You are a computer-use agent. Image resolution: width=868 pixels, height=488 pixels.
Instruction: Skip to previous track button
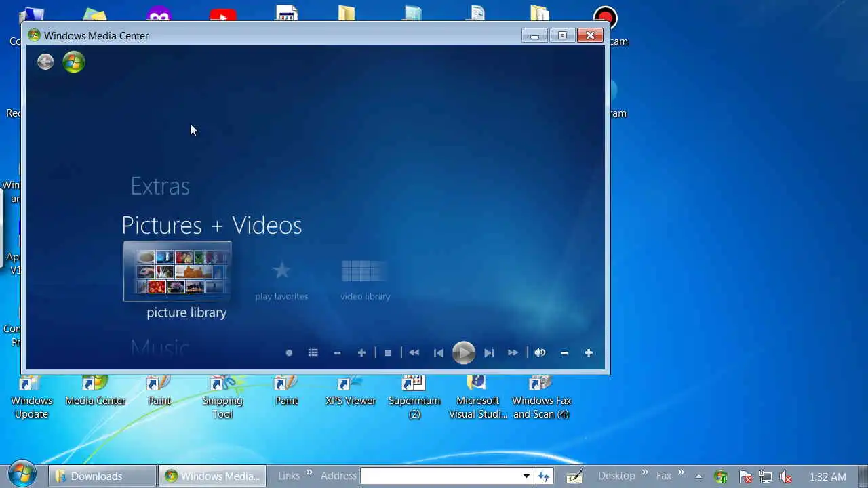click(439, 352)
